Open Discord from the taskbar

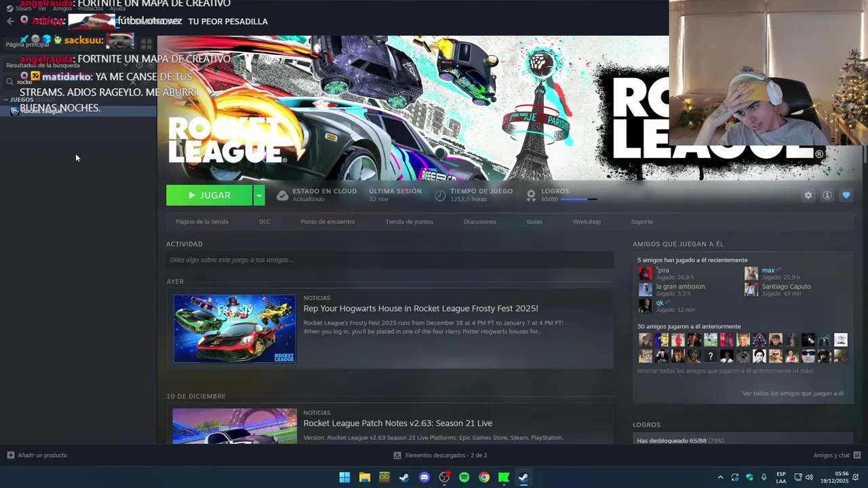click(425, 477)
